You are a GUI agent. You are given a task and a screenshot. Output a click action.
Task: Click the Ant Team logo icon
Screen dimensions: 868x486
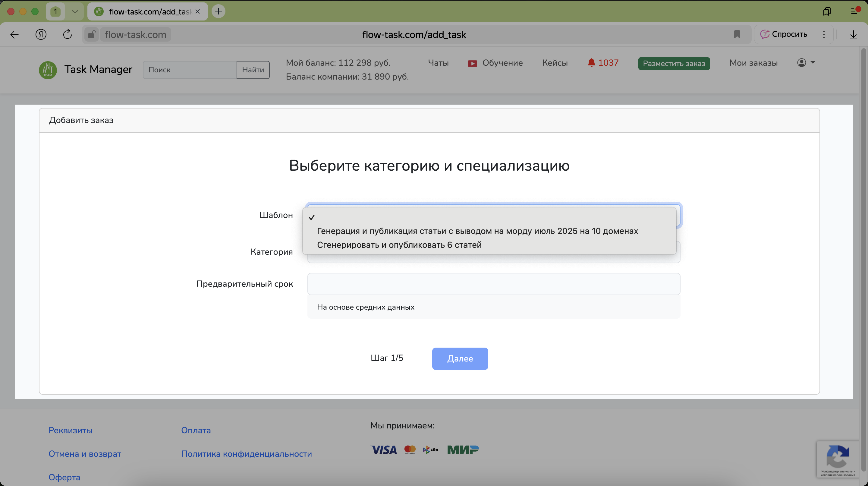point(48,70)
